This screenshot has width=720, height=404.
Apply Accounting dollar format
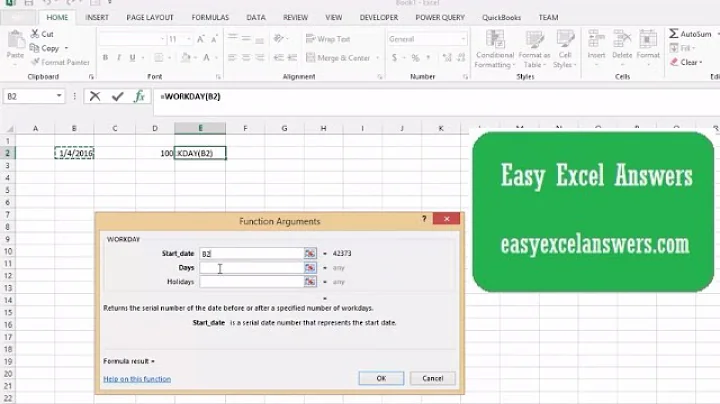(x=394, y=58)
